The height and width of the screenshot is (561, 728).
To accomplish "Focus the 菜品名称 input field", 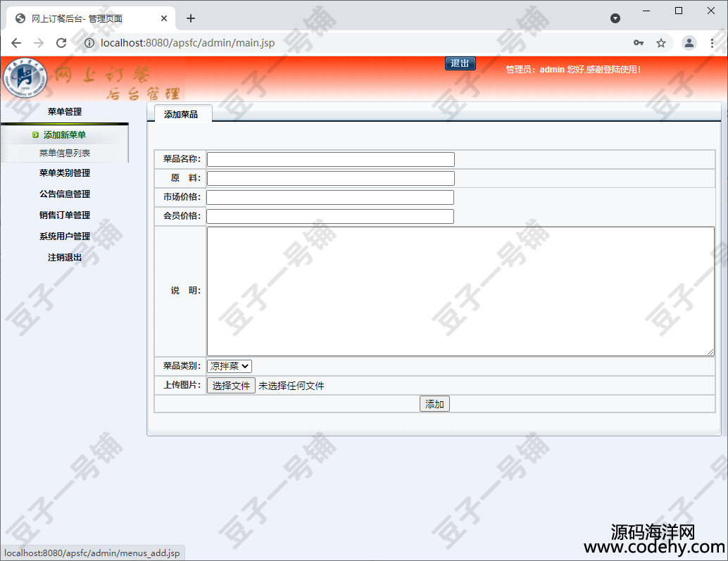I will tap(330, 160).
